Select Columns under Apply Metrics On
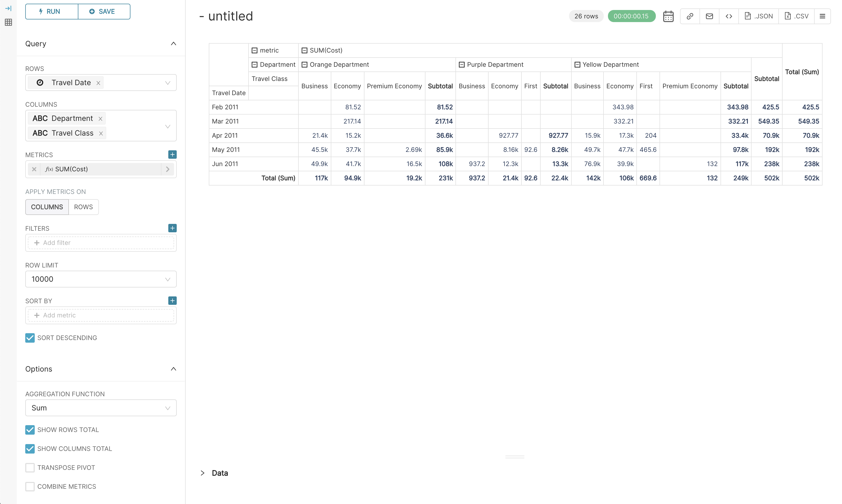Image resolution: width=842 pixels, height=504 pixels. click(47, 207)
